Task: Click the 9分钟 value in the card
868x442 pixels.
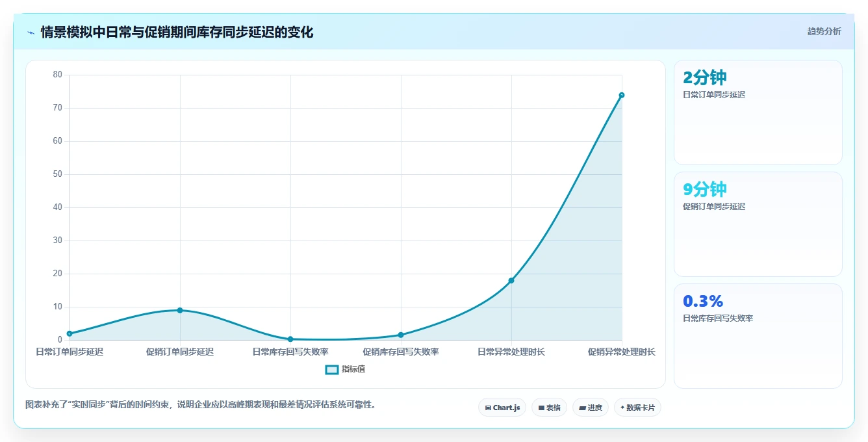Action: point(705,189)
